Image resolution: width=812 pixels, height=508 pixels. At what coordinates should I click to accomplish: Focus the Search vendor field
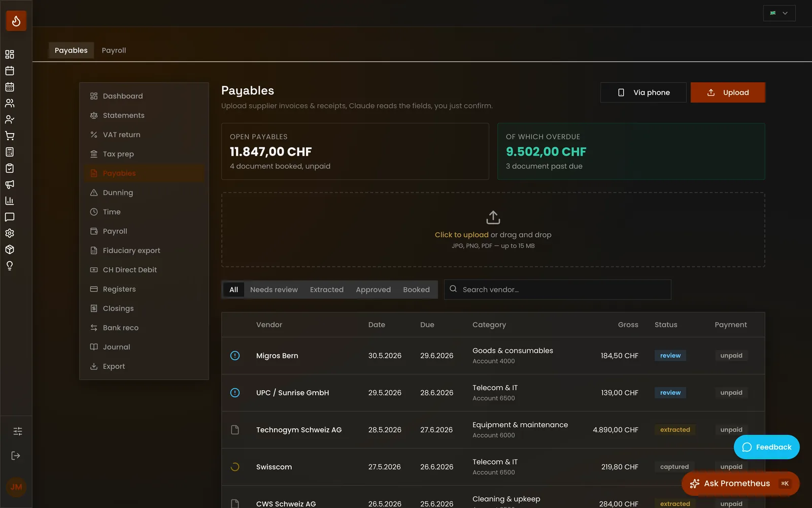click(557, 290)
